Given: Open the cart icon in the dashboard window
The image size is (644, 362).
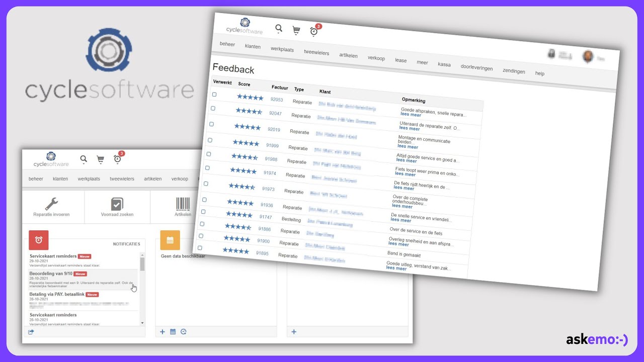Looking at the screenshot, I should 100,159.
